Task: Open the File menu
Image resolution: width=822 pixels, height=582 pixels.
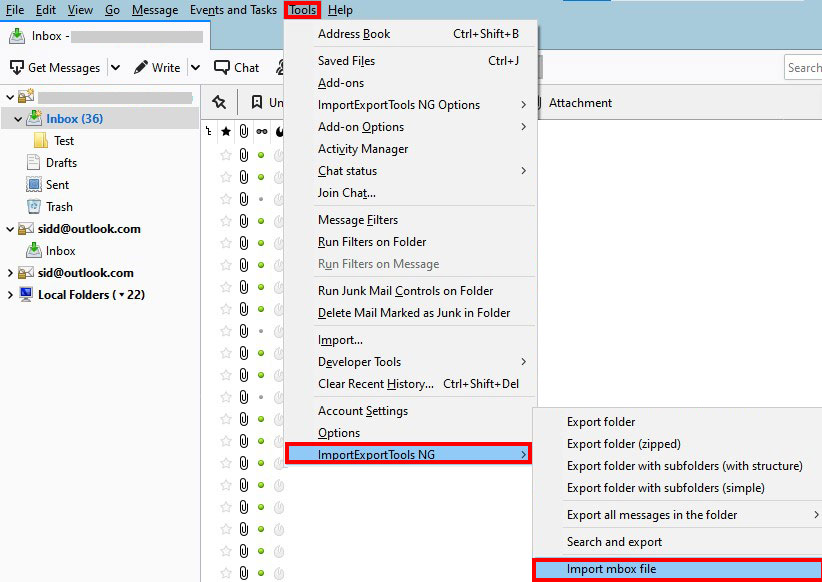Action: (15, 10)
